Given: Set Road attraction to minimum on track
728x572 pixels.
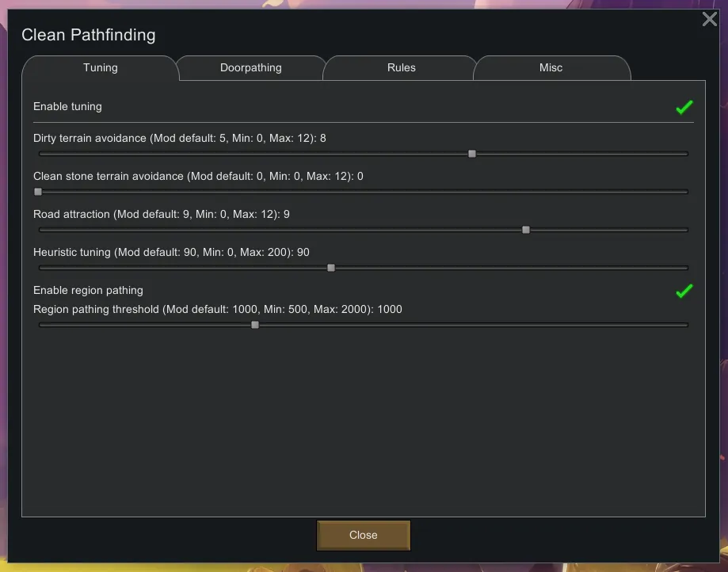Looking at the screenshot, I should (40, 230).
